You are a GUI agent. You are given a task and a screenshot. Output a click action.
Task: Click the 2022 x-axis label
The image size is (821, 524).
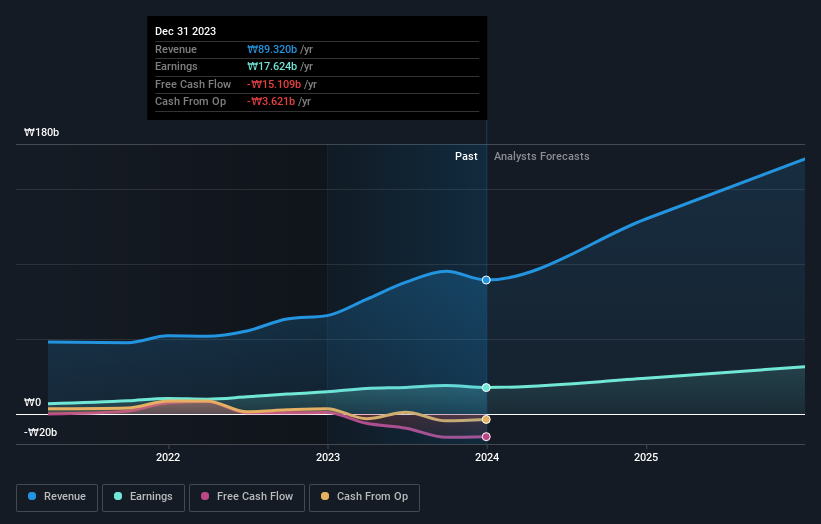tap(168, 457)
